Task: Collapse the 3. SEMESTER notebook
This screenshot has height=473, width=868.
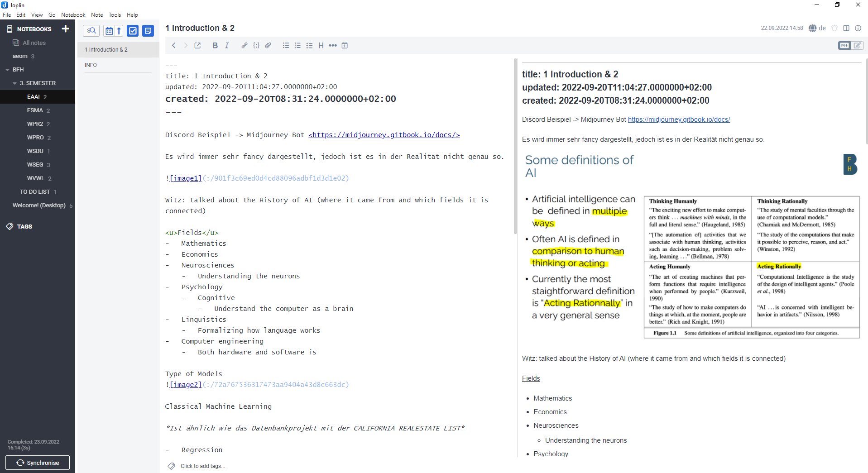Action: (x=14, y=83)
